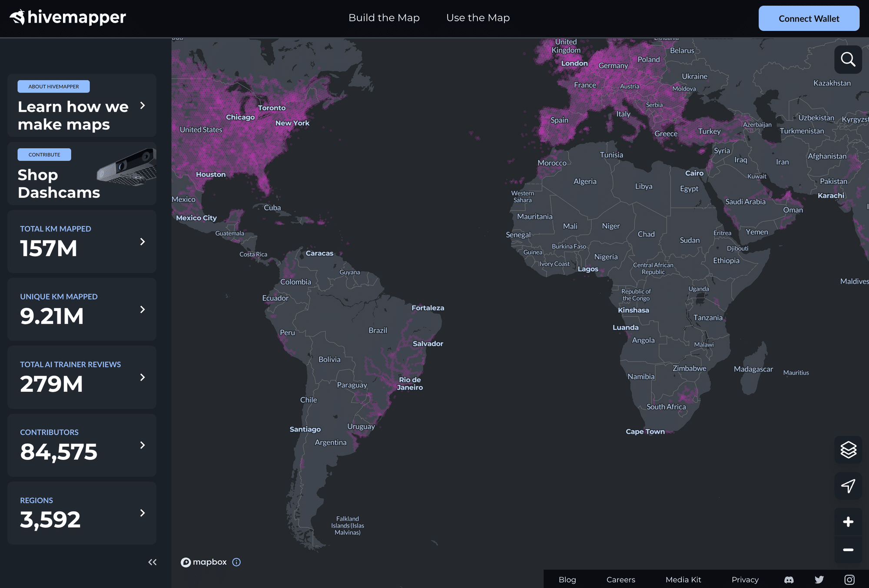Click the Santiago map label
869x588 pixels.
(305, 429)
